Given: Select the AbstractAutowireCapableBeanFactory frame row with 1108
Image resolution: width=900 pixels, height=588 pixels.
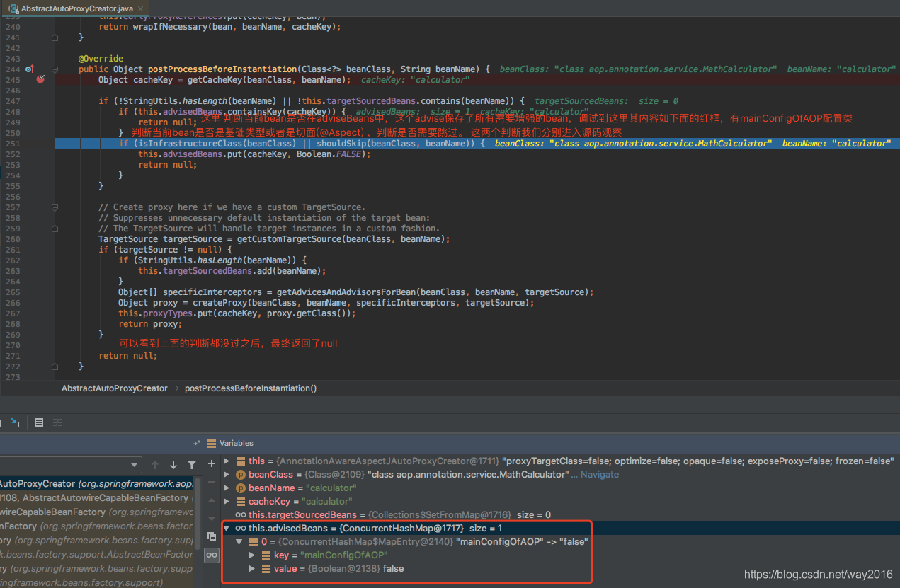Looking at the screenshot, I should pyautogui.click(x=96, y=497).
